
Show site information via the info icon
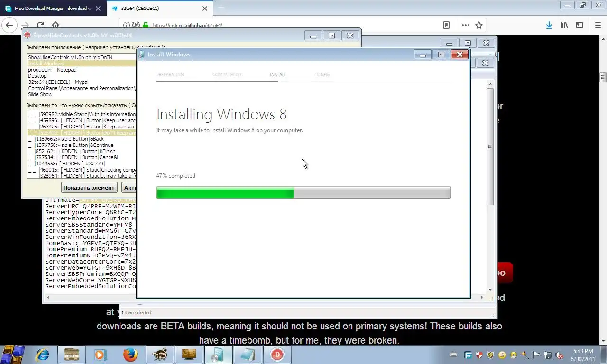[x=127, y=25]
